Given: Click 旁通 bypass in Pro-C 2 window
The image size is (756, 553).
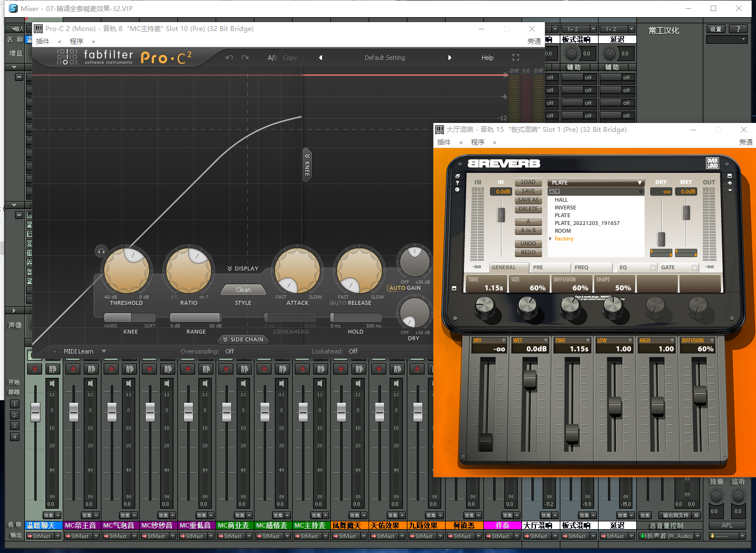Looking at the screenshot, I should point(534,42).
